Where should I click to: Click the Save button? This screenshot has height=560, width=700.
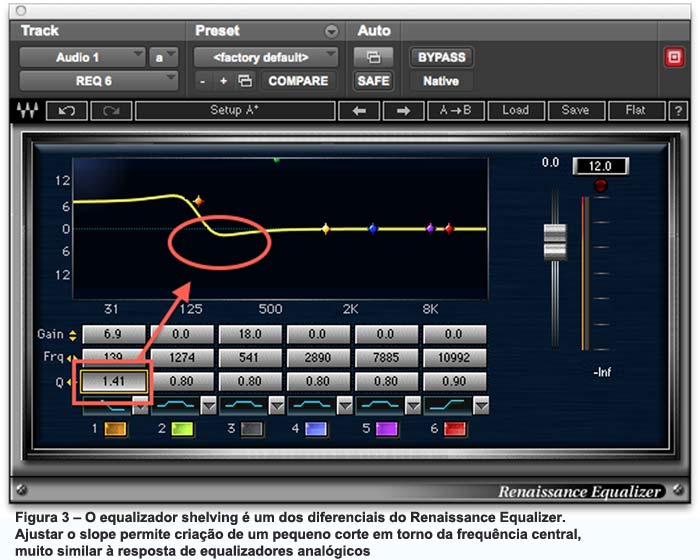[575, 110]
